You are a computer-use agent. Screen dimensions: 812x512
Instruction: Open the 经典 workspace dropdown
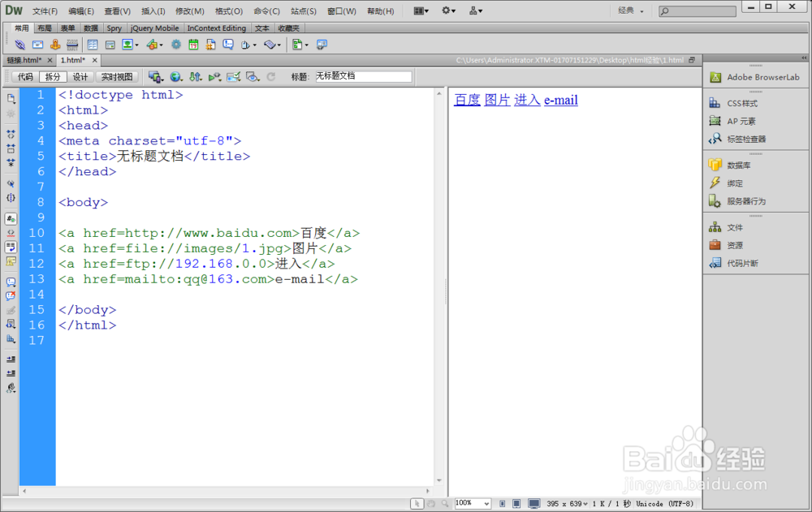(x=631, y=11)
